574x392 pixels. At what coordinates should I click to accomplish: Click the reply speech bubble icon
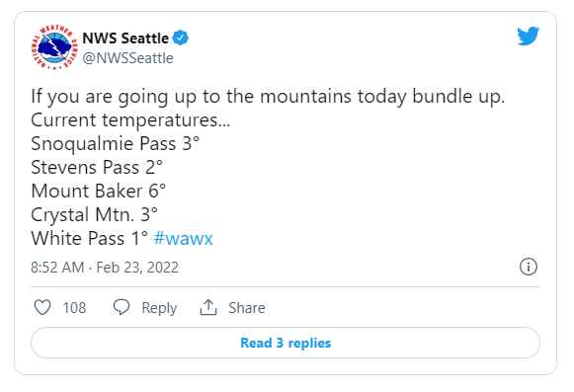pos(122,307)
